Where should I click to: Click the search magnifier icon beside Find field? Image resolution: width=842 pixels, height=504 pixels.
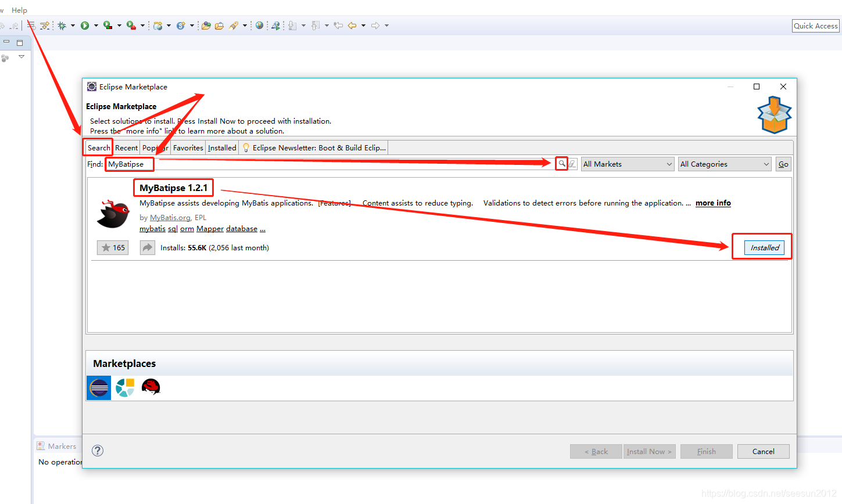pos(561,164)
